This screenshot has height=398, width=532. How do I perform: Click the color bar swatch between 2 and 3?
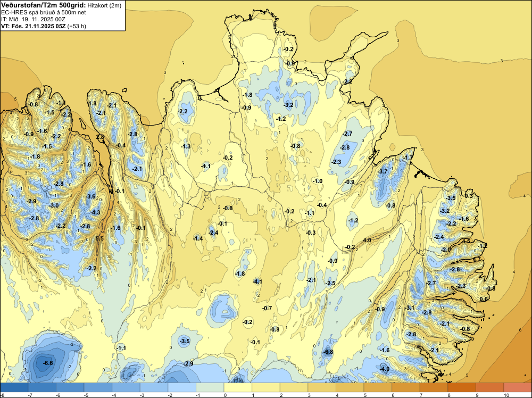coord(294,387)
